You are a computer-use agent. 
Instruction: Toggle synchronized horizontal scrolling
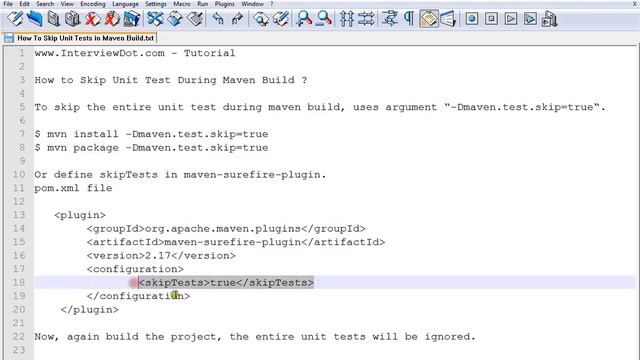click(x=366, y=19)
